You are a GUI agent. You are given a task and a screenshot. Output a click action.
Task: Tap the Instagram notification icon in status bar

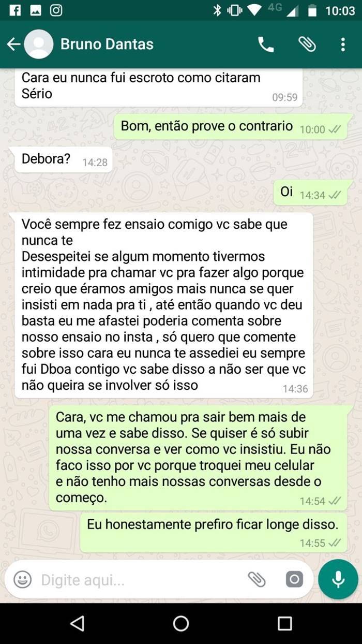[56, 10]
